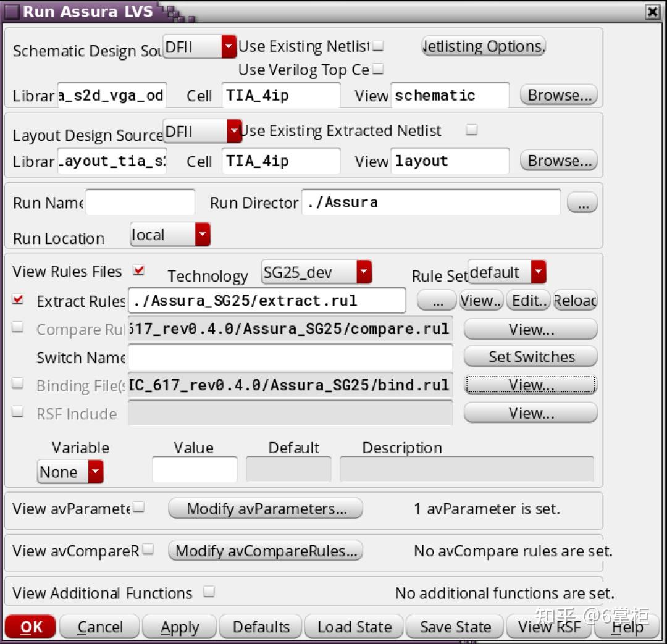Open the Rule Set default dropdown
The image size is (667, 644).
tap(506, 272)
